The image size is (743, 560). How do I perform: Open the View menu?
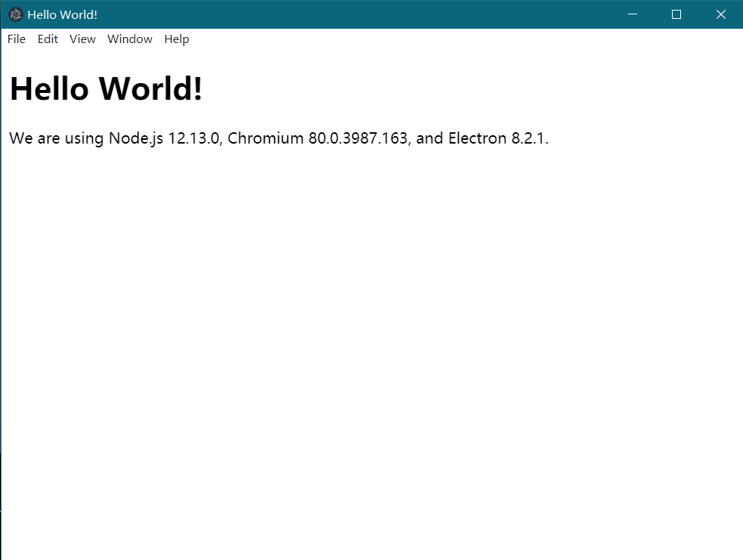click(x=82, y=39)
